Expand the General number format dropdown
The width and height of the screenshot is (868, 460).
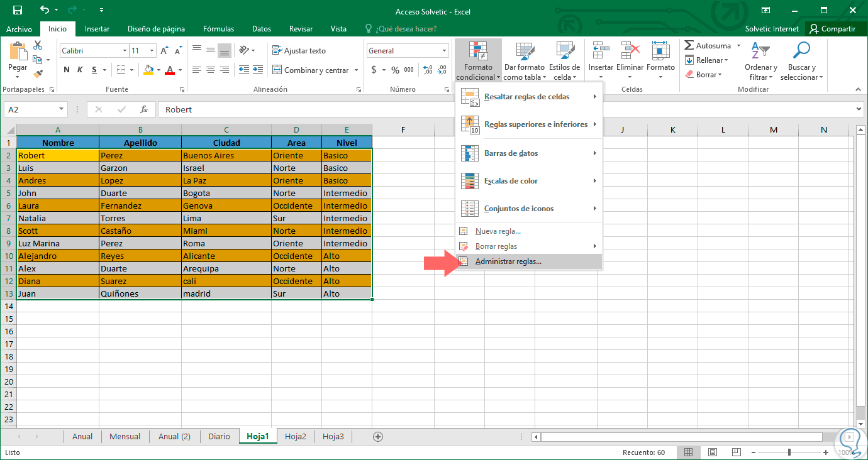(x=444, y=51)
